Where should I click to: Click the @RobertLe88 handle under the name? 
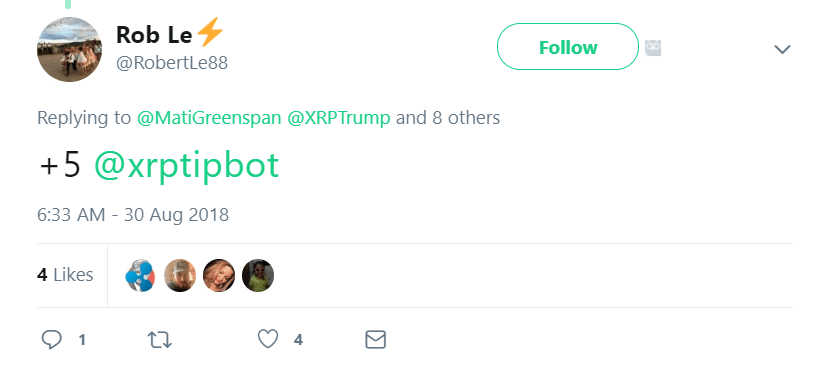pyautogui.click(x=172, y=63)
